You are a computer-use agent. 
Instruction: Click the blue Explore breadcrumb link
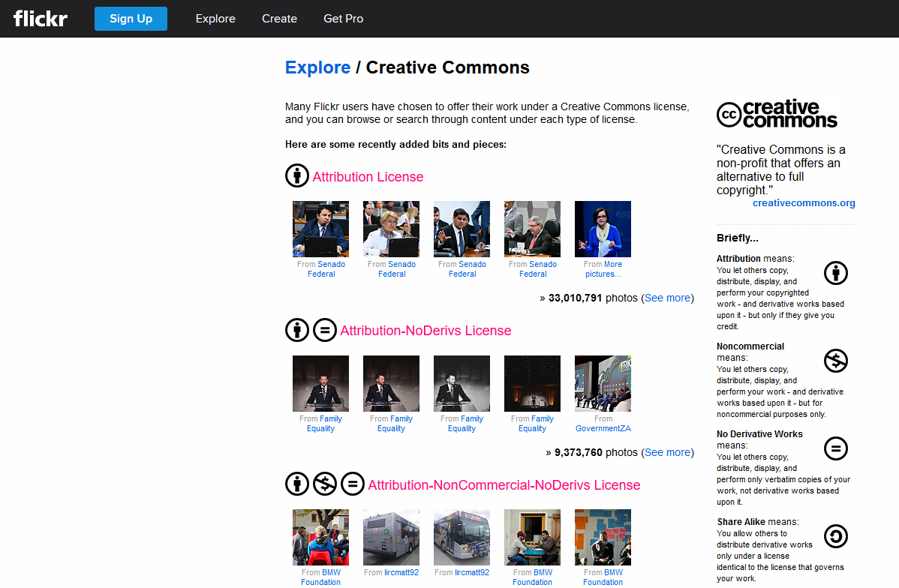coord(317,67)
